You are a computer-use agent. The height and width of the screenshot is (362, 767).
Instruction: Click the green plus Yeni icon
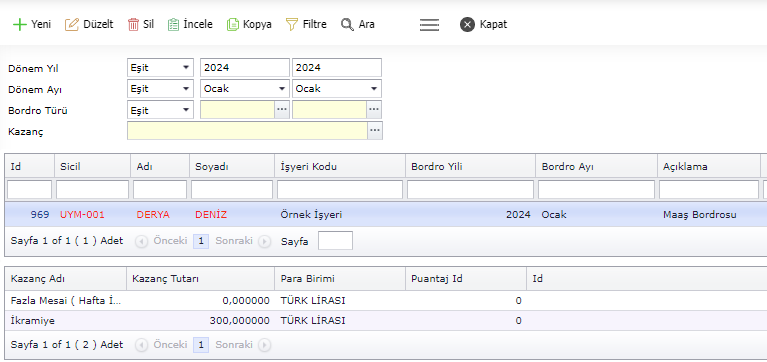coord(20,24)
